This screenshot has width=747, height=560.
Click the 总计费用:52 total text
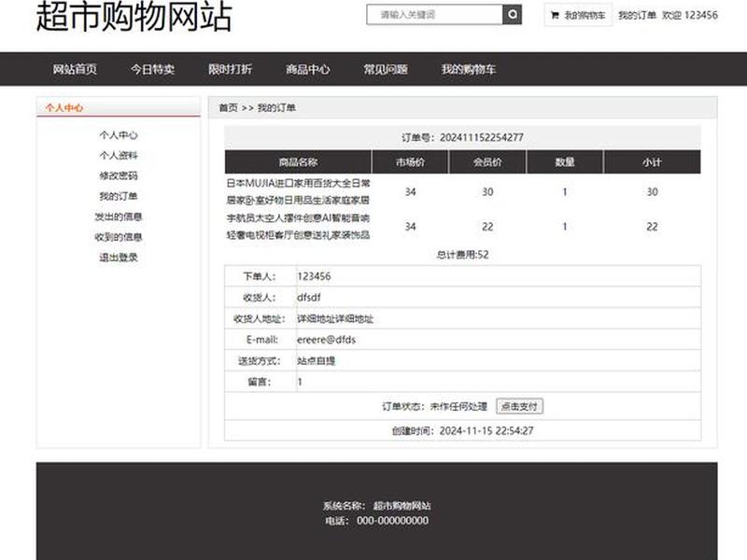462,254
